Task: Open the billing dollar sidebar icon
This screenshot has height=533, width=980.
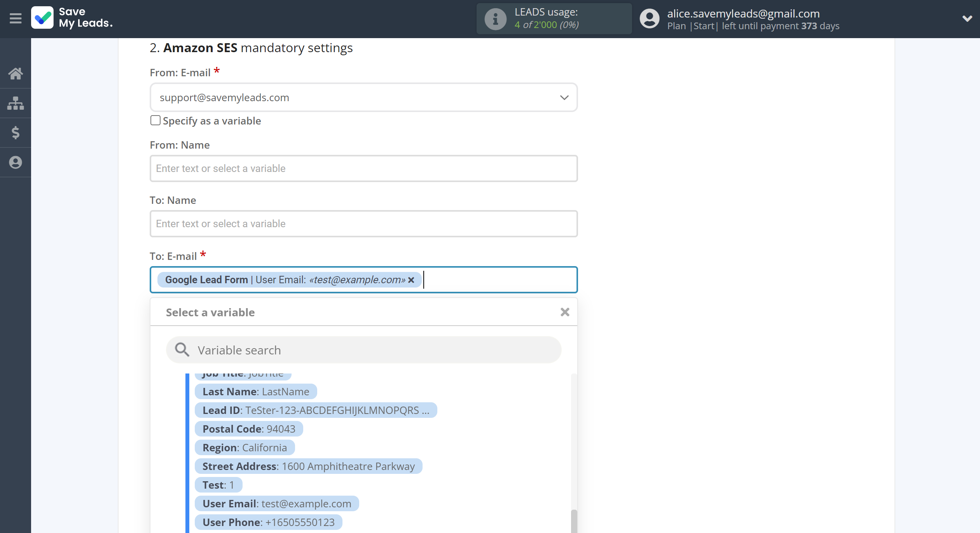Action: [16, 133]
